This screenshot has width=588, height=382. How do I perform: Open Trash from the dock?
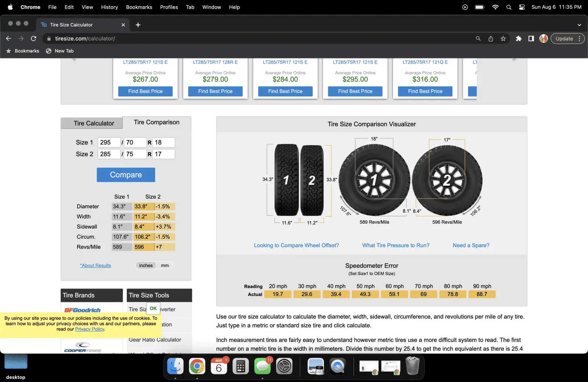pyautogui.click(x=413, y=366)
